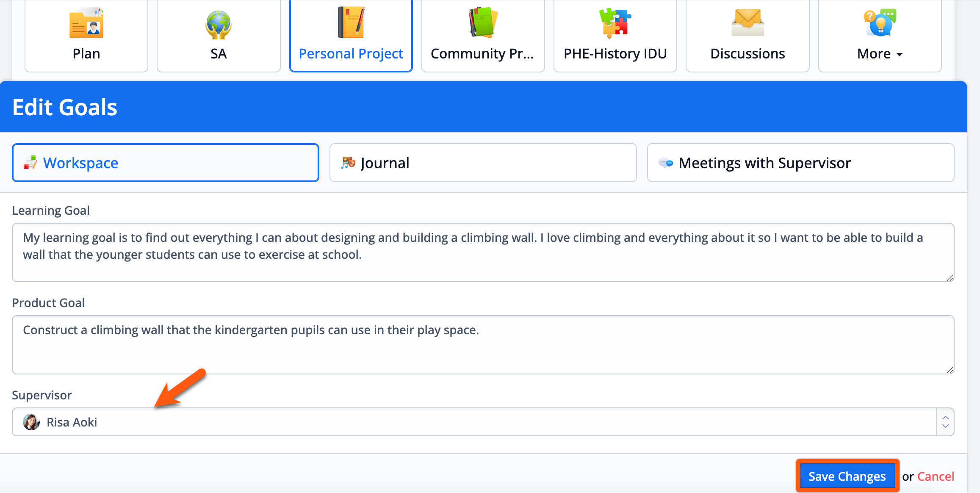The image size is (980, 493).
Task: Open Meetings with Supervisor section
Action: coord(800,163)
